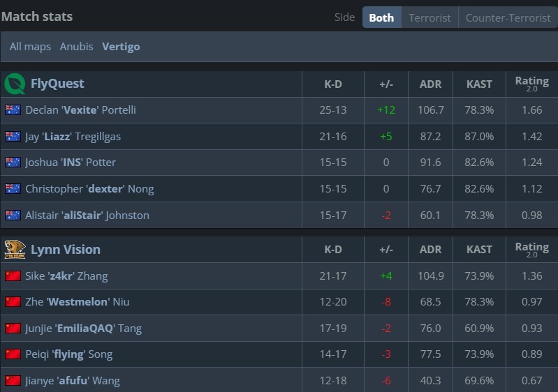Switch to the Anubis map tab

[76, 47]
